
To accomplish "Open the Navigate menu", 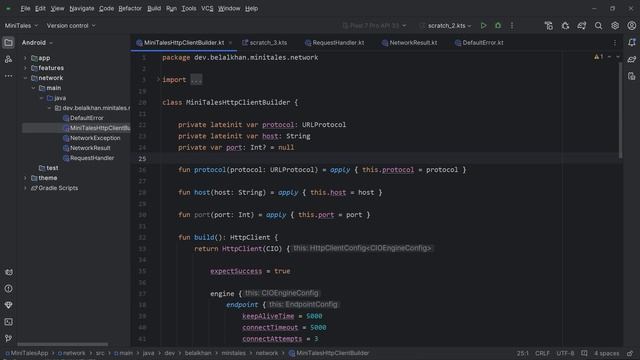I will [82, 9].
